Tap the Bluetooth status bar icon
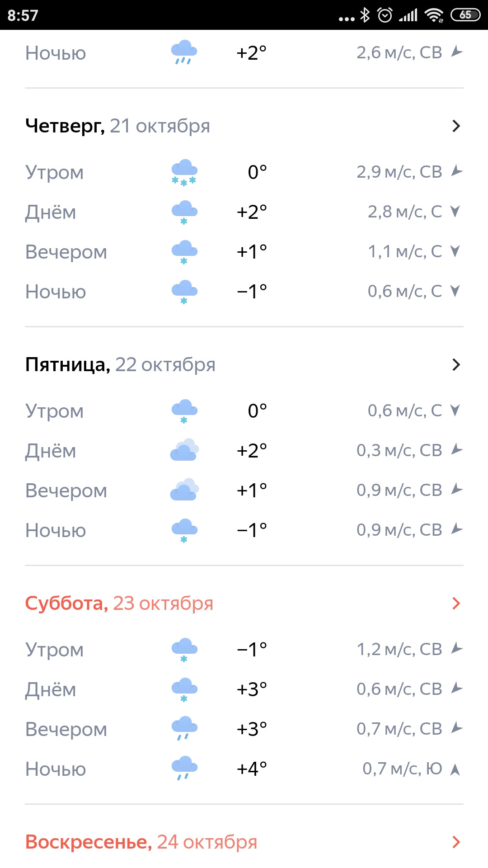This screenshot has height=868, width=488. tap(365, 15)
